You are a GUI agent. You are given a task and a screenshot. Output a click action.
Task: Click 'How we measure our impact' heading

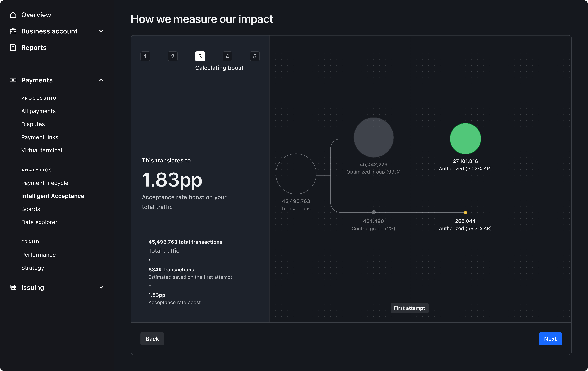pos(202,19)
